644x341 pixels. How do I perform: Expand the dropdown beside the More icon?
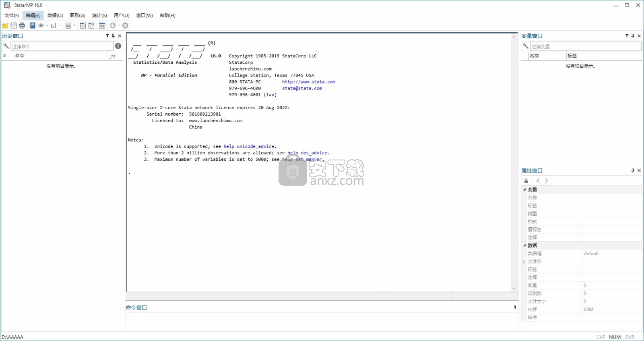pos(119,25)
